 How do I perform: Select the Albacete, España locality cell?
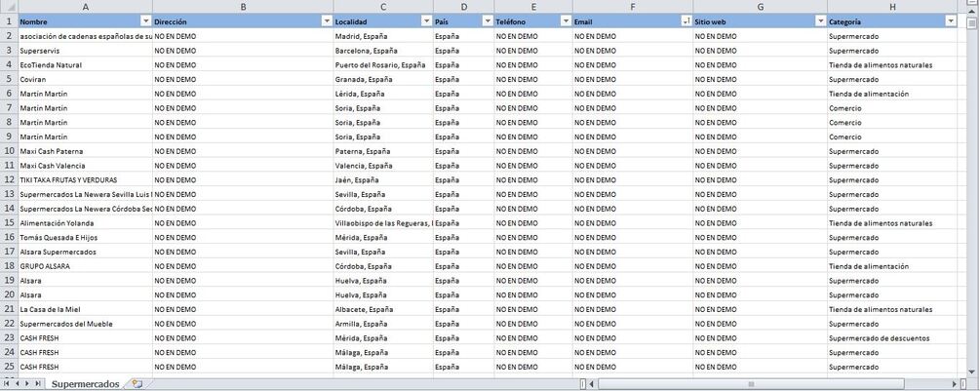(383, 309)
